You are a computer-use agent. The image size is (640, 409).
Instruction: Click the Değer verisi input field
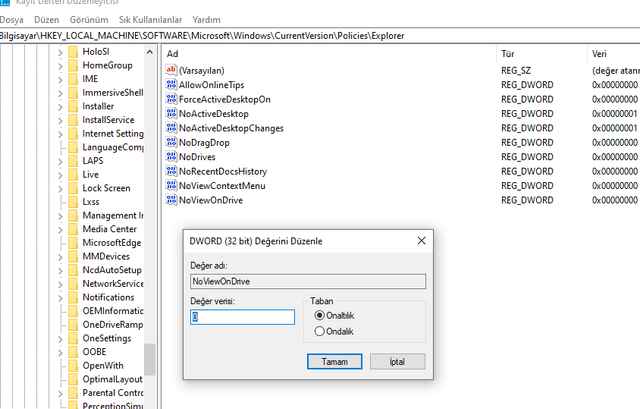pos(242,317)
